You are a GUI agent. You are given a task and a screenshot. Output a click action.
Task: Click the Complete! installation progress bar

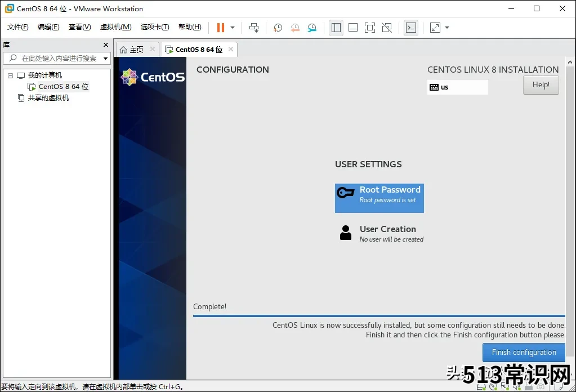click(379, 315)
